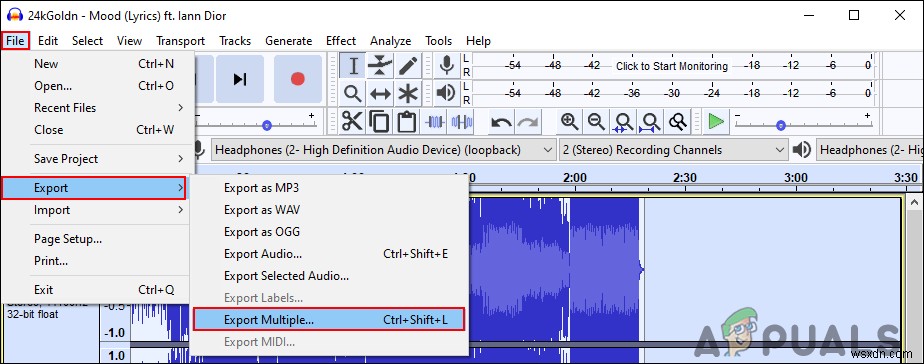Choose Export Audio... entry
Image resolution: width=924 pixels, height=364 pixels.
click(330, 254)
